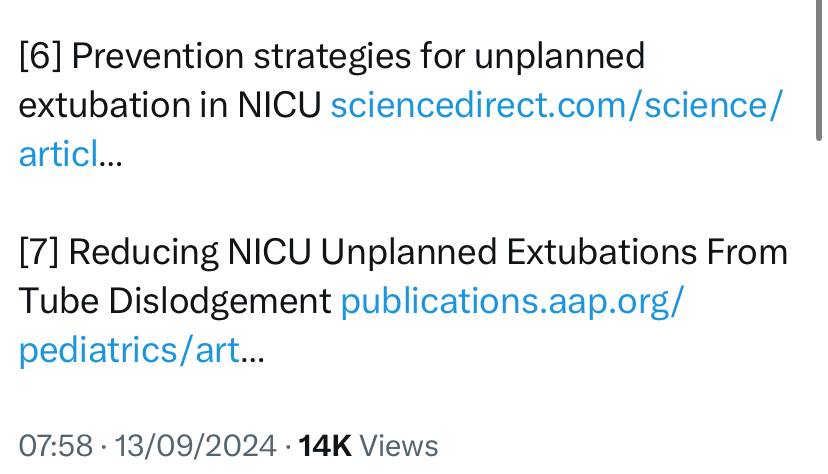This screenshot has height=474, width=828.
Task: Click the word "unplanned" in reference 6
Action: pos(559,56)
